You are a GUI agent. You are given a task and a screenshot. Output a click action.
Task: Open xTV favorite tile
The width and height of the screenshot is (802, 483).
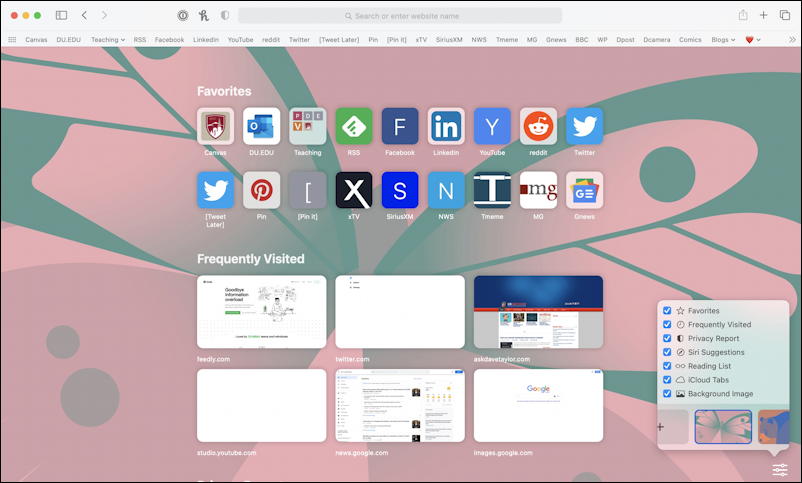[353, 190]
